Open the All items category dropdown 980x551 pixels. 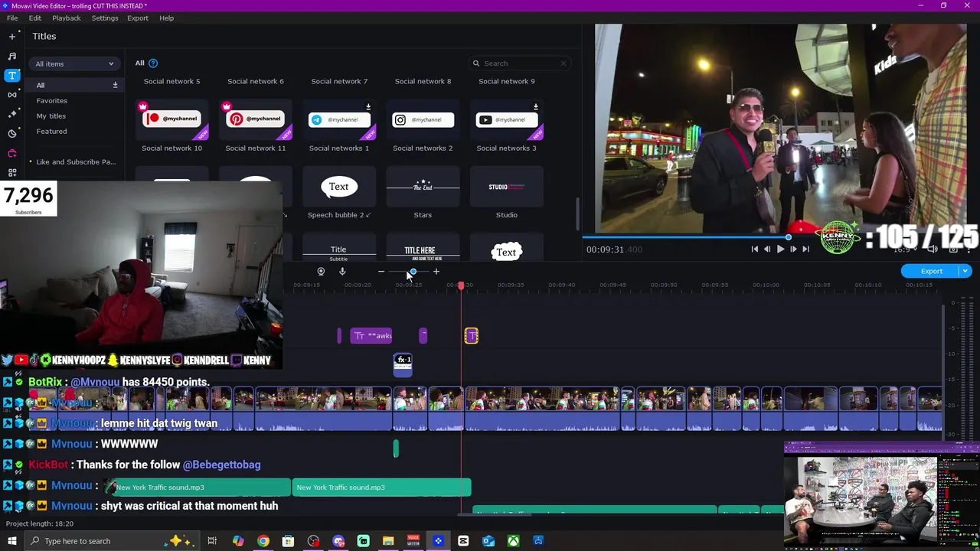tap(73, 64)
